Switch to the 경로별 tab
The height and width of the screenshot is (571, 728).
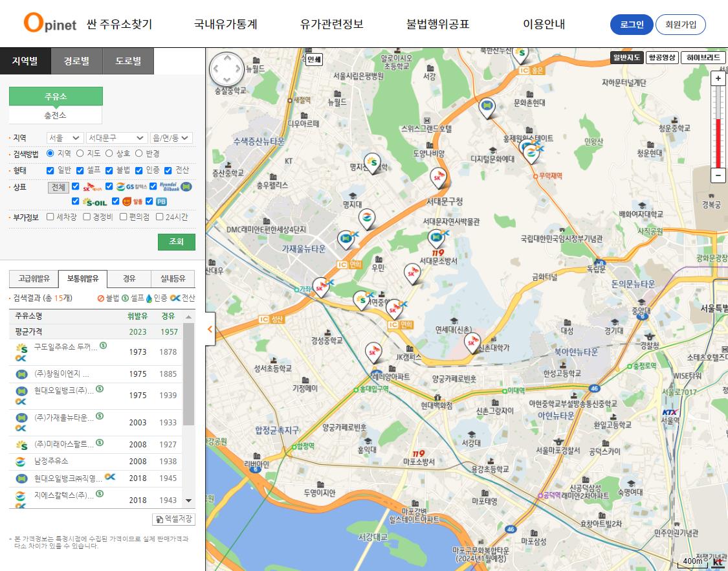[x=76, y=61]
